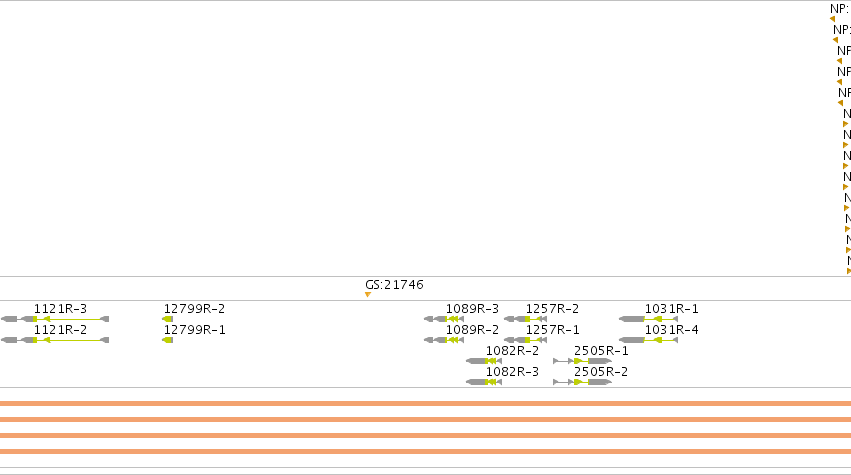This screenshot has height=475, width=851.
Task: Click the bottom orange track bar
Action: click(426, 452)
